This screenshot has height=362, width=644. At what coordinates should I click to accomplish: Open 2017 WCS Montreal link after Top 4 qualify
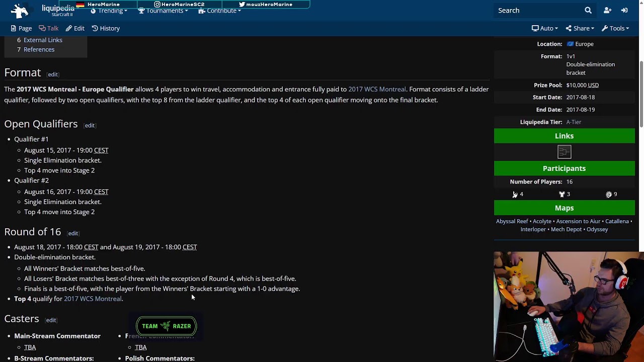[x=93, y=299]
